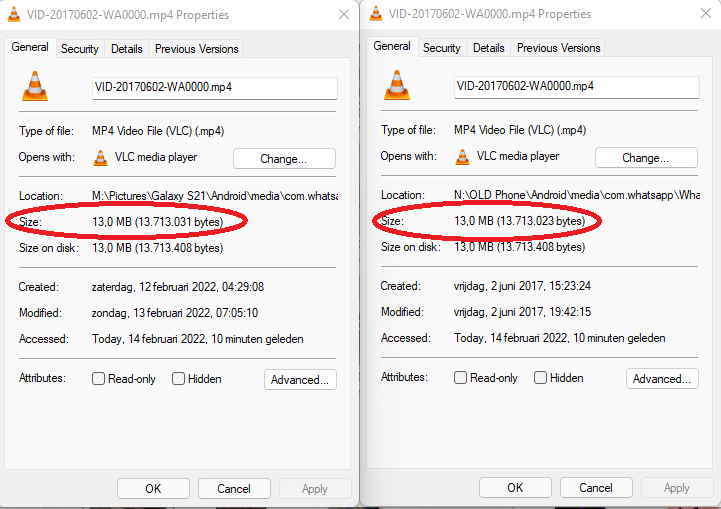Open Advanced... attributes in the right dialog

coord(662,379)
